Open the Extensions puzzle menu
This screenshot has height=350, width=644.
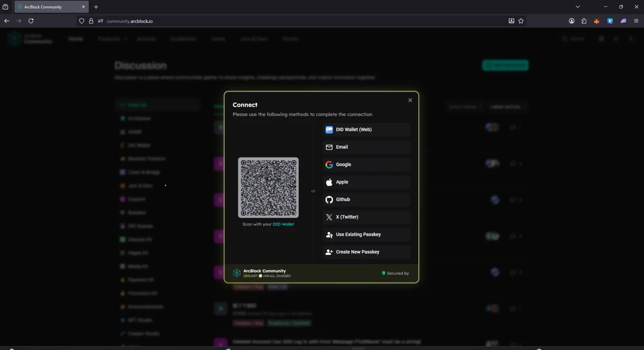[x=584, y=21]
